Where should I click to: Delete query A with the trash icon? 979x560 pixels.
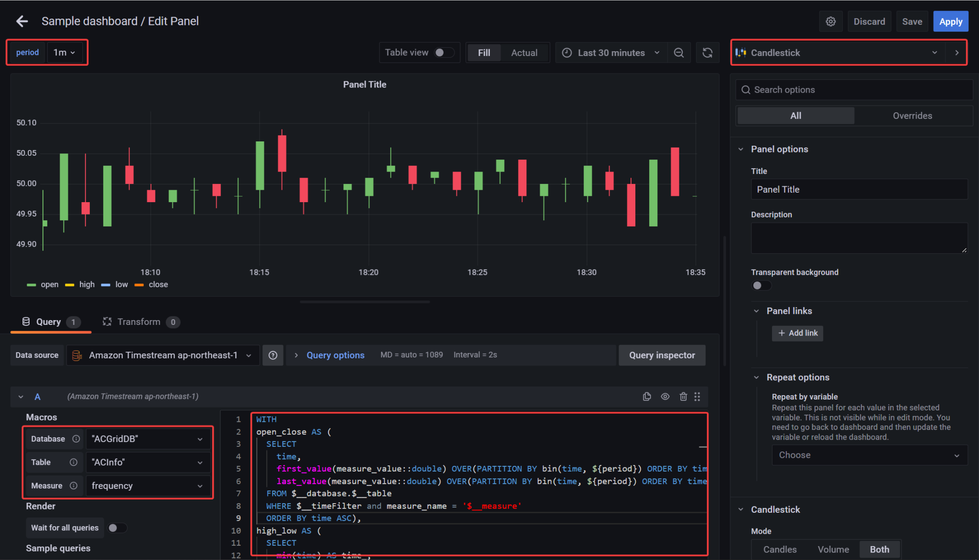click(x=683, y=396)
